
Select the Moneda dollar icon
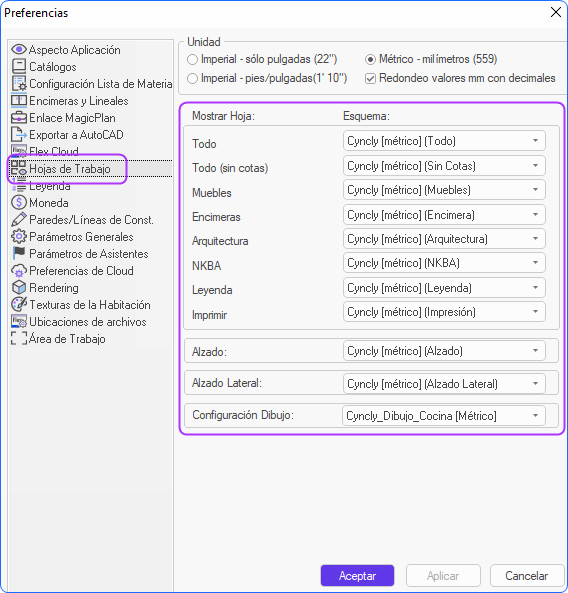click(x=19, y=203)
